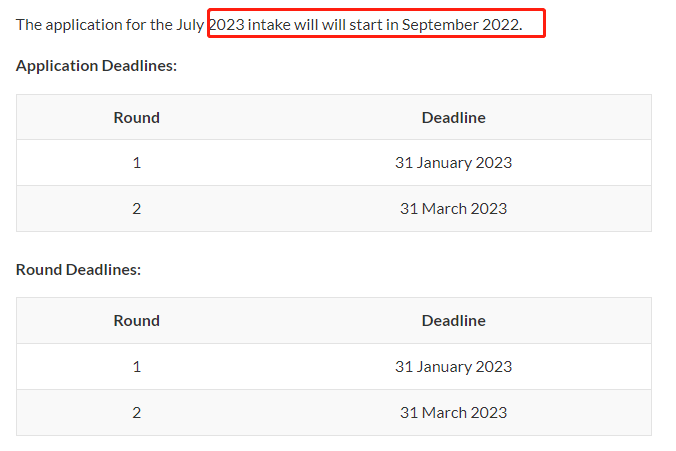Click 31 January 2023 under Round Deadlines

453,367
